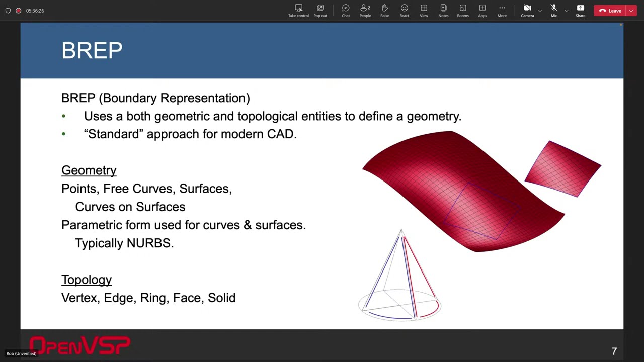Pop out the shared content window

coord(320,11)
